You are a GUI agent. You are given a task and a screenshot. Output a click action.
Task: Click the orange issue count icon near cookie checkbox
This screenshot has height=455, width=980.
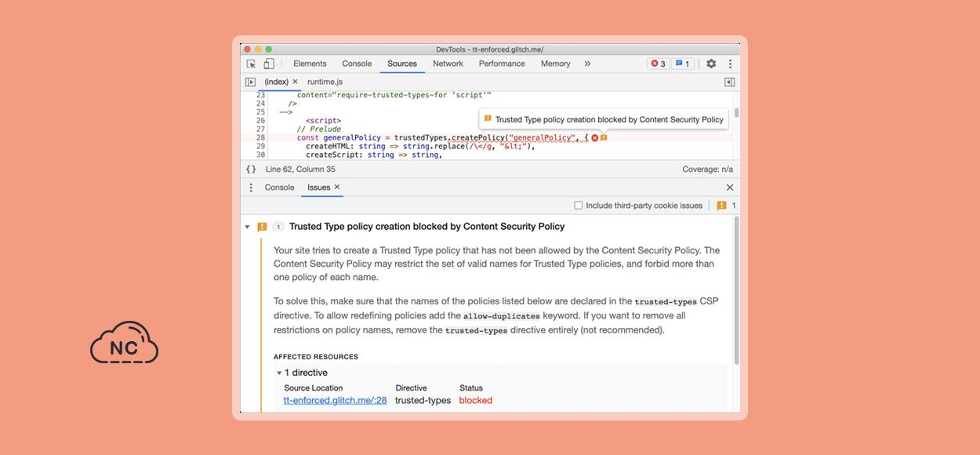point(721,206)
